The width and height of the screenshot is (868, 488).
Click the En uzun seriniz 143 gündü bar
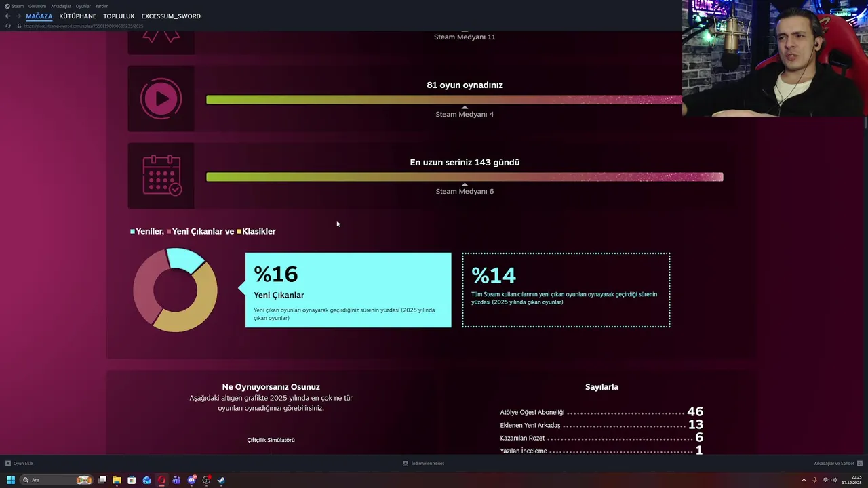point(465,177)
